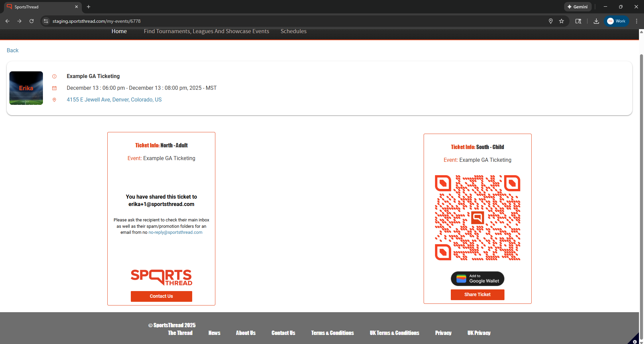
Task: Click the calendar icon beside event date
Action: pos(54,88)
